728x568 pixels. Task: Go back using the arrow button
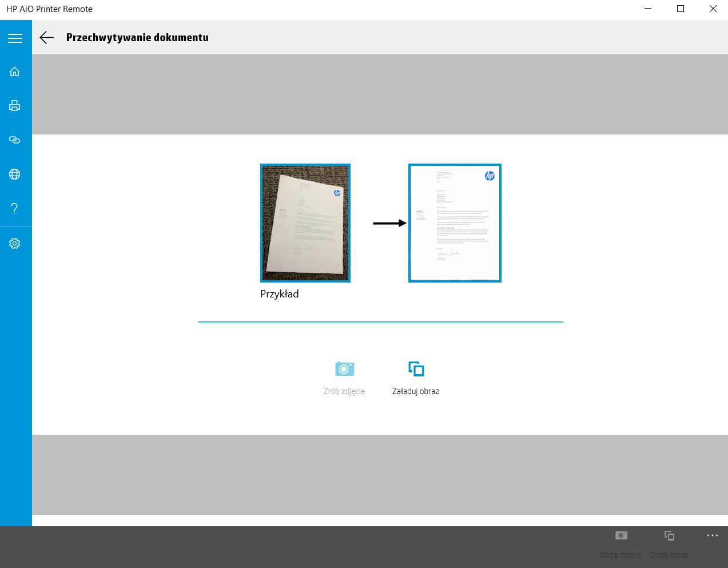point(47,38)
